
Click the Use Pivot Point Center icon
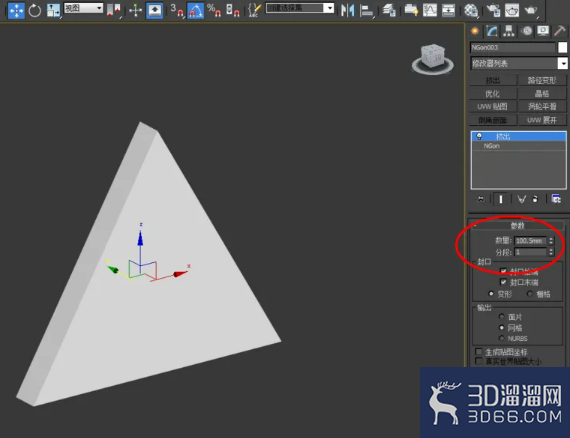point(113,10)
